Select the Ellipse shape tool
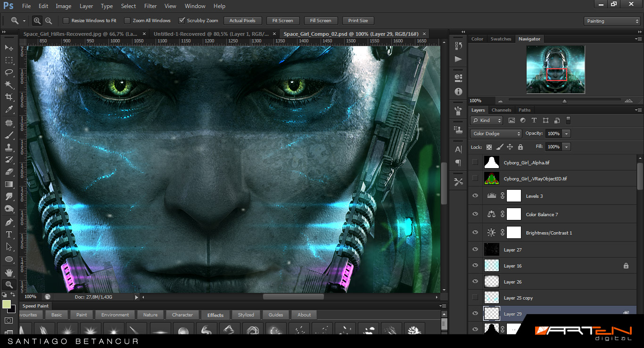 tap(9, 259)
